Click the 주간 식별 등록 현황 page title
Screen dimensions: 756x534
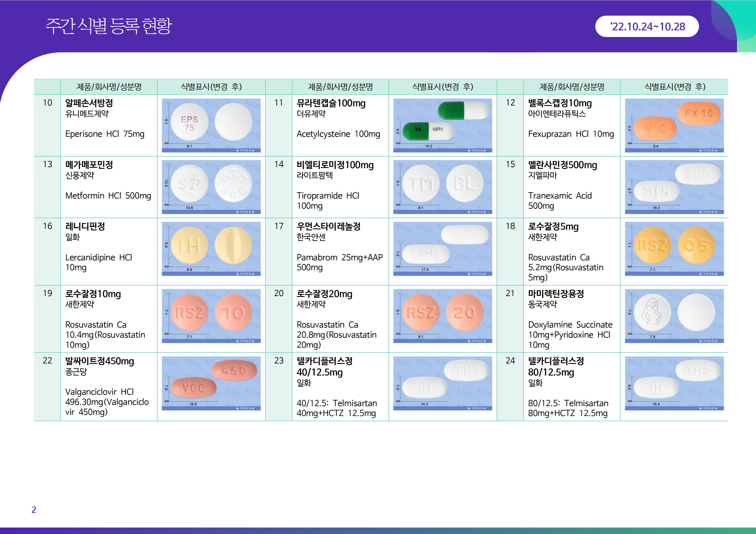(x=108, y=26)
